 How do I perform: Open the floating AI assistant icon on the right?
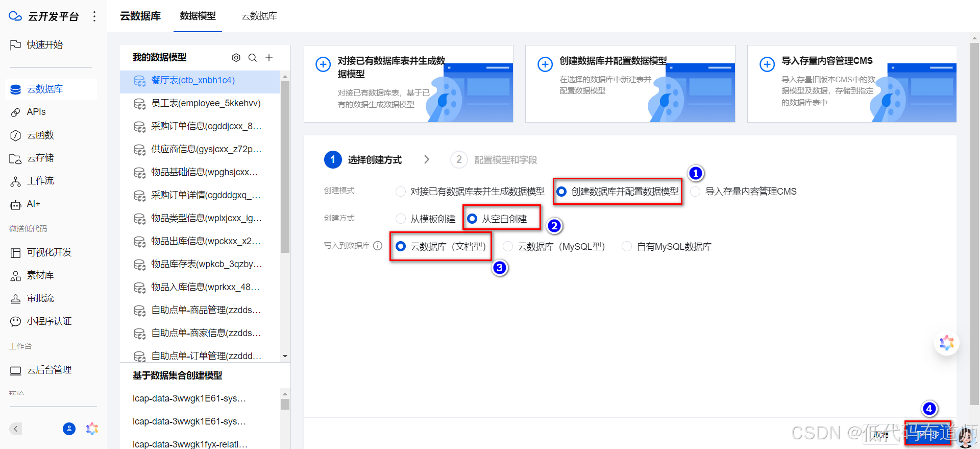(947, 343)
